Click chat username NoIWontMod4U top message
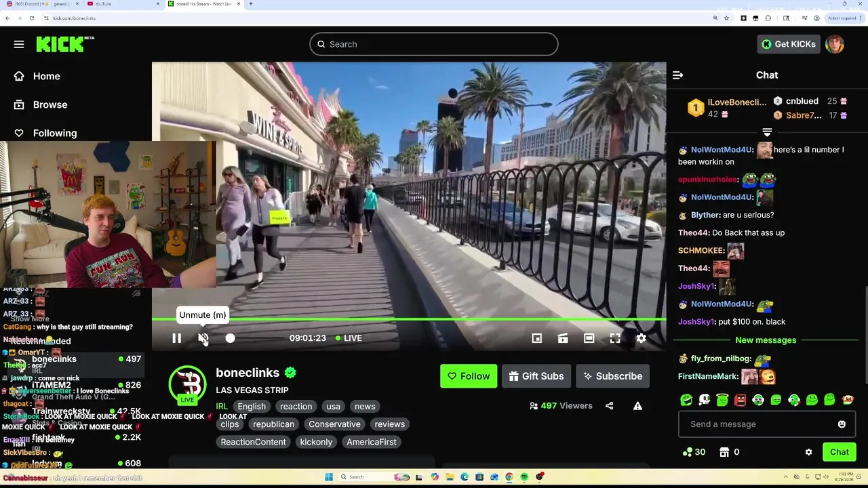Viewport: 868px width, 488px height. pos(722,150)
